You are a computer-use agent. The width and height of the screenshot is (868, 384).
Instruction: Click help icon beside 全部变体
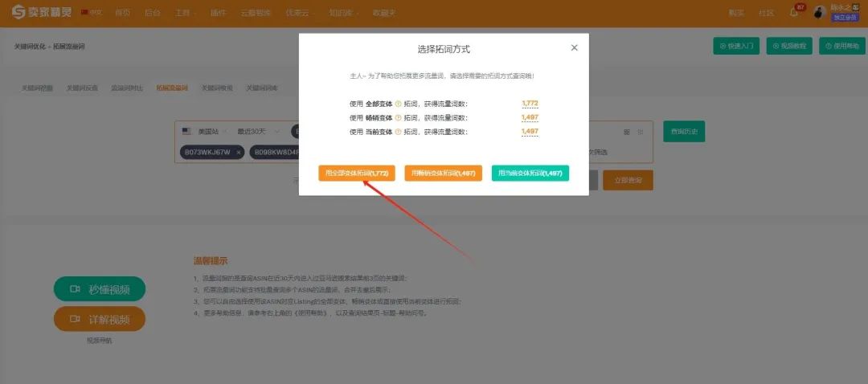tap(398, 104)
